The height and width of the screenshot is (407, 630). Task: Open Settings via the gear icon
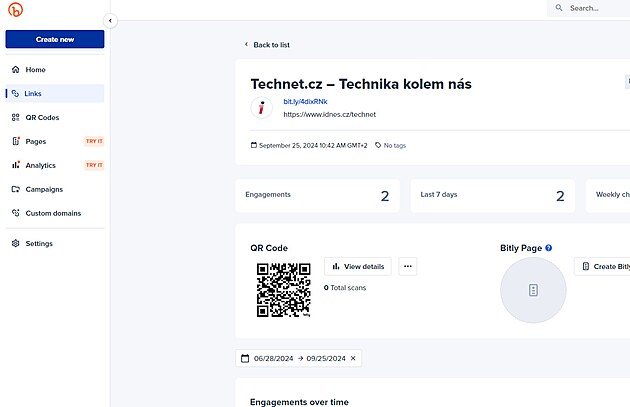point(15,244)
